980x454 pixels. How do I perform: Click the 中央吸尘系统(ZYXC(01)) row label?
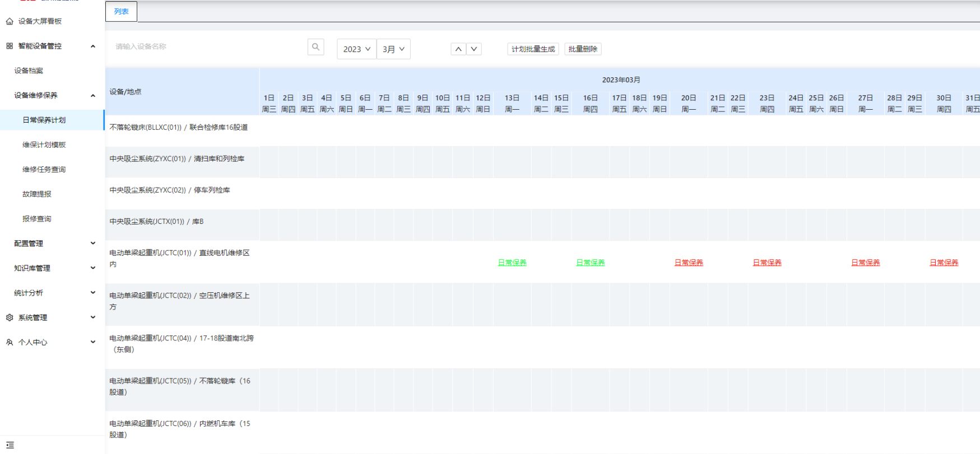(x=177, y=158)
